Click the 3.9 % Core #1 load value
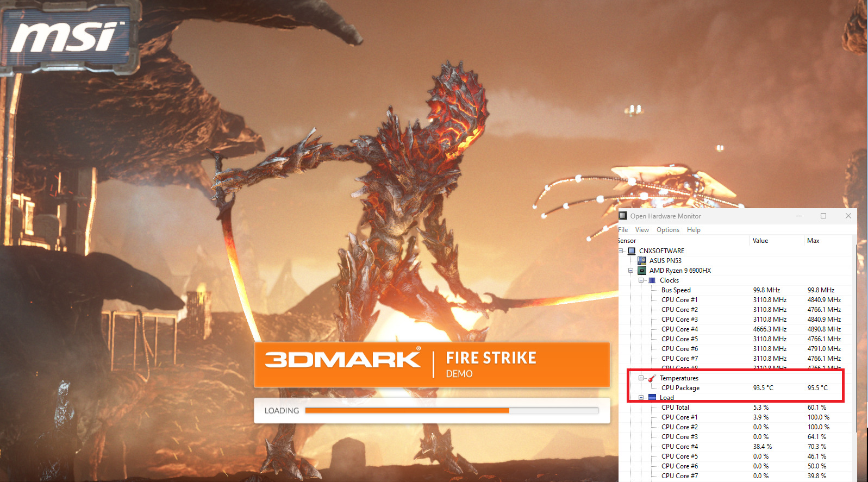This screenshot has width=868, height=482. (x=761, y=417)
